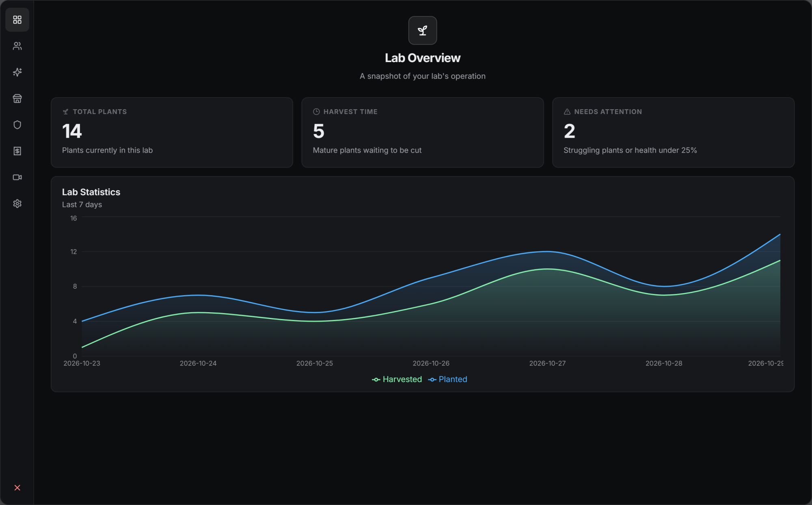Click the y-axis label 8
This screenshot has width=812, height=505.
(75, 286)
